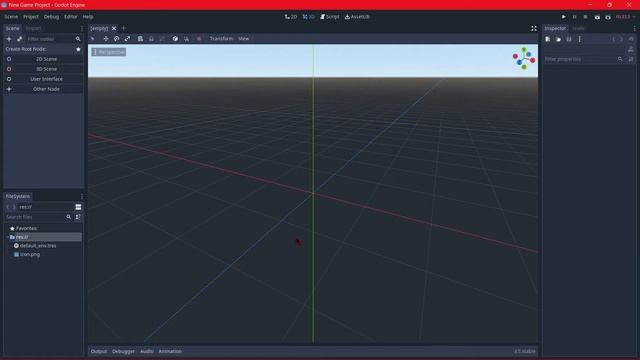Screen dimensions: 640x360
Task: Switch to the Script workspace
Action: [330, 17]
